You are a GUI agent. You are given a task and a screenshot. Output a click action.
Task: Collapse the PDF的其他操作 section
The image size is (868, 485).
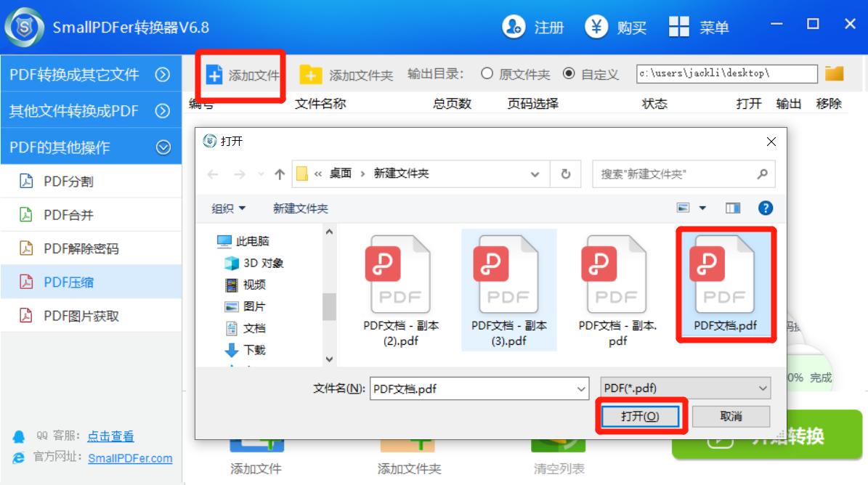(91, 147)
